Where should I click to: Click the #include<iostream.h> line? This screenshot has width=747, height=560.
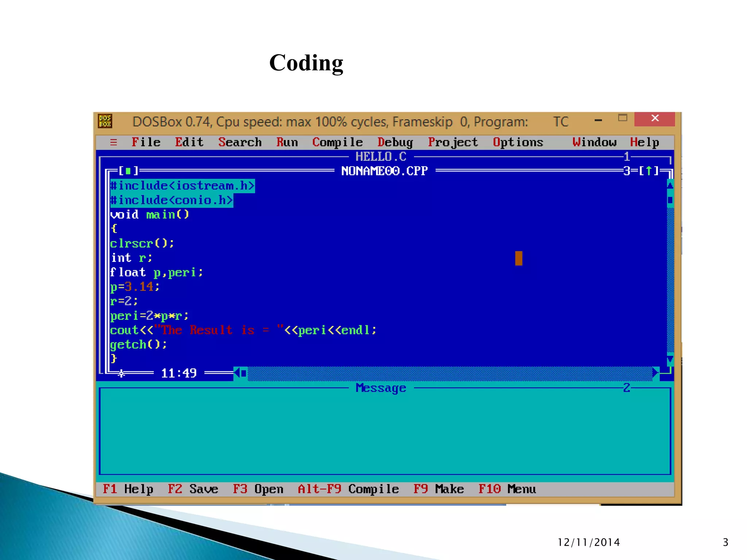[182, 186]
